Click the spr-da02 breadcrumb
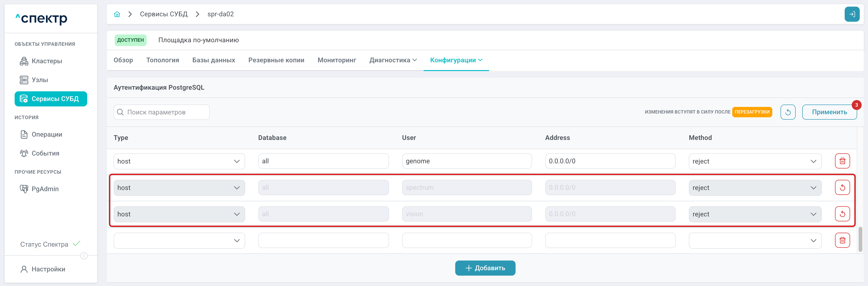The width and height of the screenshot is (868, 286). pyautogui.click(x=220, y=14)
